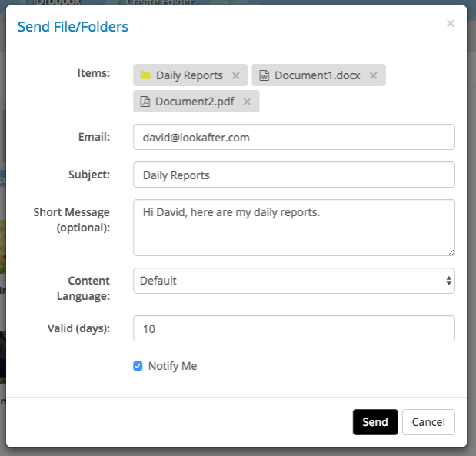This screenshot has width=476, height=456.
Task: Click the Document1.docx item name
Action: point(318,75)
